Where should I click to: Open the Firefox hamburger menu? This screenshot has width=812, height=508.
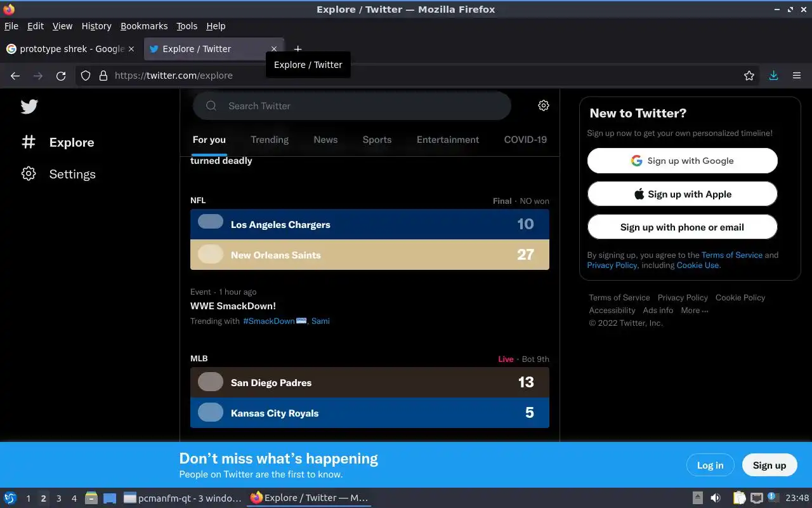click(797, 76)
